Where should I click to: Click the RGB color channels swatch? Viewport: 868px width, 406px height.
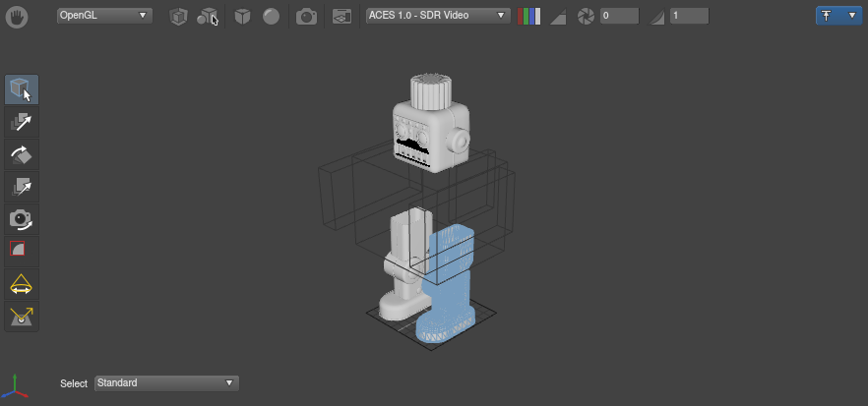(528, 17)
